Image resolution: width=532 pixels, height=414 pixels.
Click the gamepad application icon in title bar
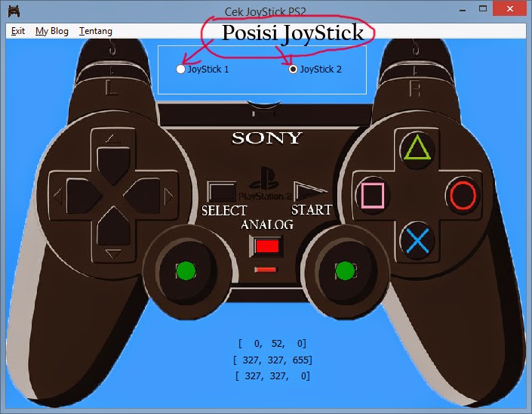pyautogui.click(x=14, y=11)
